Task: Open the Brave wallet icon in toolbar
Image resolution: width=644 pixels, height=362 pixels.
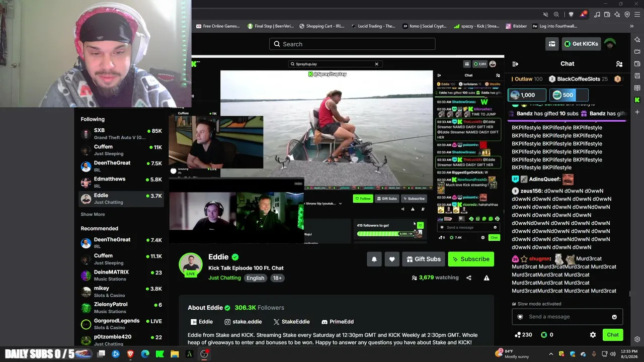Action: (608, 15)
